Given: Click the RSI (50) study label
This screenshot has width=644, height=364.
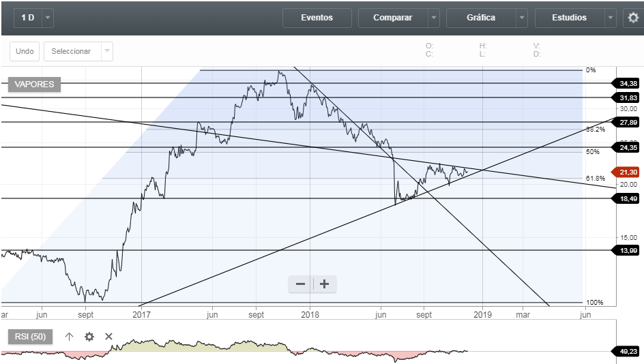Looking at the screenshot, I should (31, 337).
